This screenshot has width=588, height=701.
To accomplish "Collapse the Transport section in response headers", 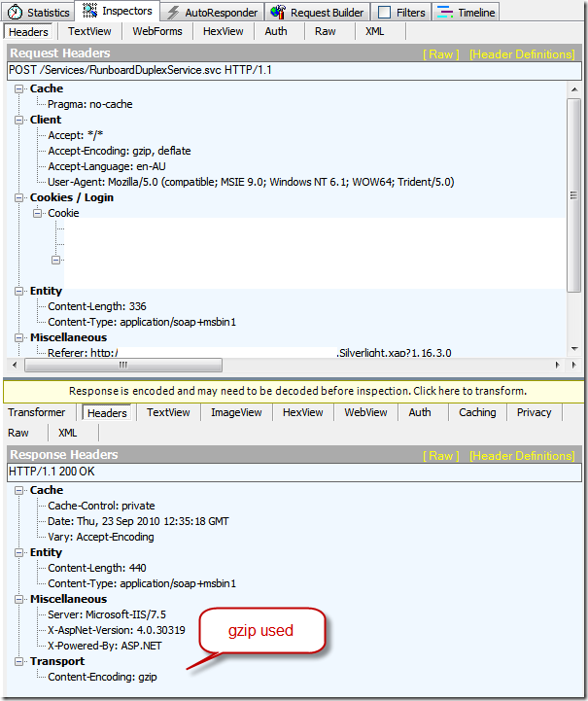I will [19, 661].
